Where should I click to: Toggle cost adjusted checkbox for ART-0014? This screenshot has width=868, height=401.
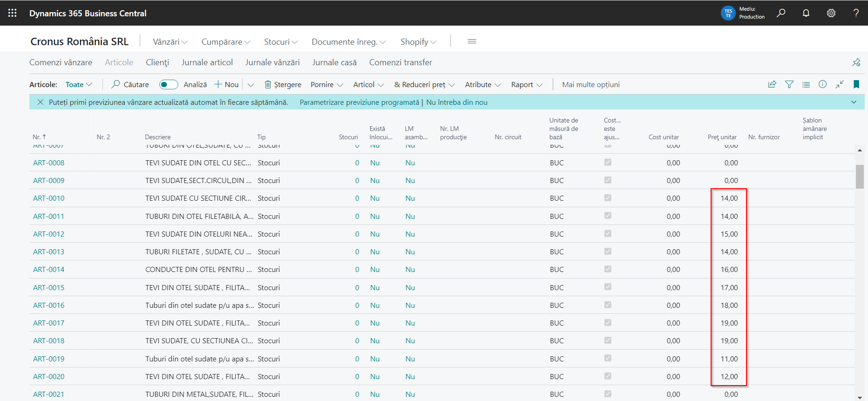(x=608, y=269)
